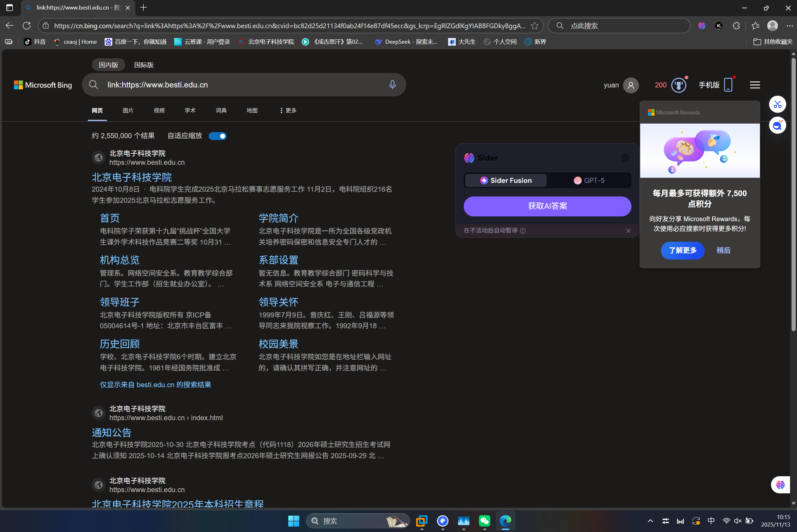Switch to the 图片 search tab
The height and width of the screenshot is (532, 797).
(x=128, y=110)
